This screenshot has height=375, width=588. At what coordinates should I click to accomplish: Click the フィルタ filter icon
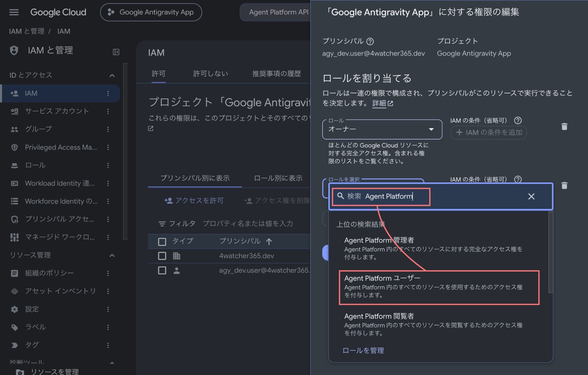tap(162, 224)
